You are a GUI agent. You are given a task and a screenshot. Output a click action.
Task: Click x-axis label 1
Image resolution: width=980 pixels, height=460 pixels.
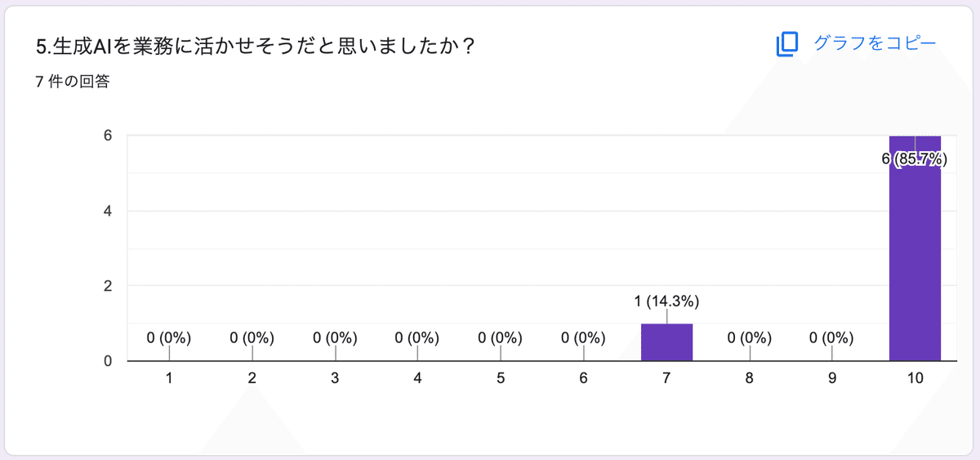(169, 378)
